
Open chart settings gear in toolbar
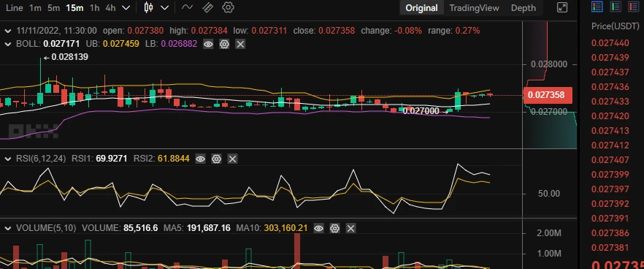pos(228,7)
